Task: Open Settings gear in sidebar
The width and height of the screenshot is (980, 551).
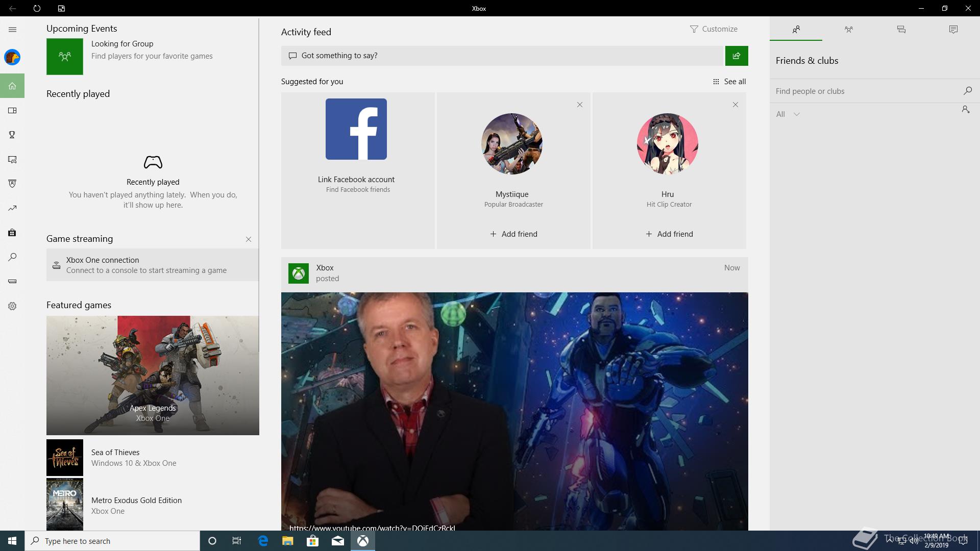Action: coord(12,306)
